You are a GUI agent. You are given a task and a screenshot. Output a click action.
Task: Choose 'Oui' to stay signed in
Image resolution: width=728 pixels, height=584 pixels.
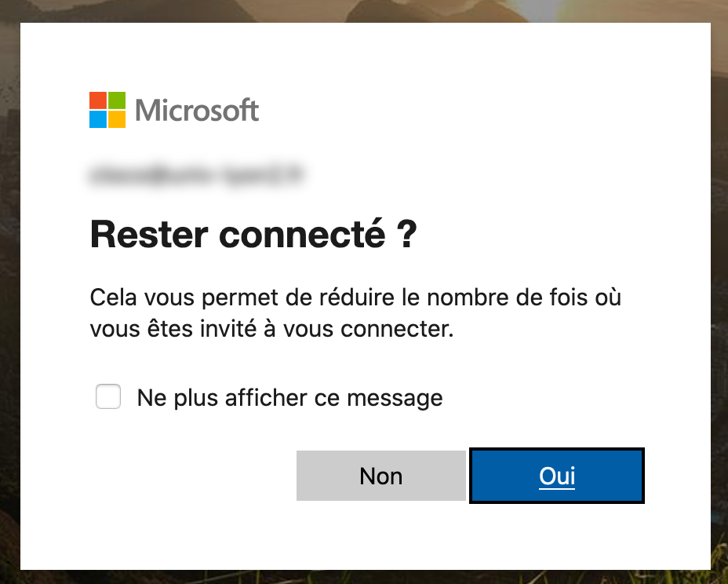557,476
